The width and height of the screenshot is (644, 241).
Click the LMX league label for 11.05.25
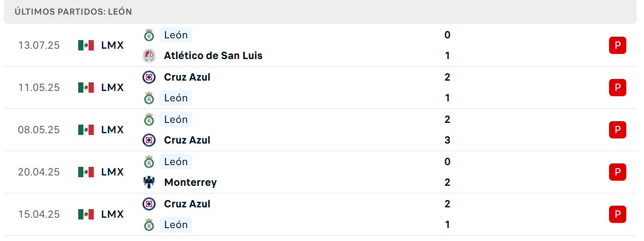112,88
